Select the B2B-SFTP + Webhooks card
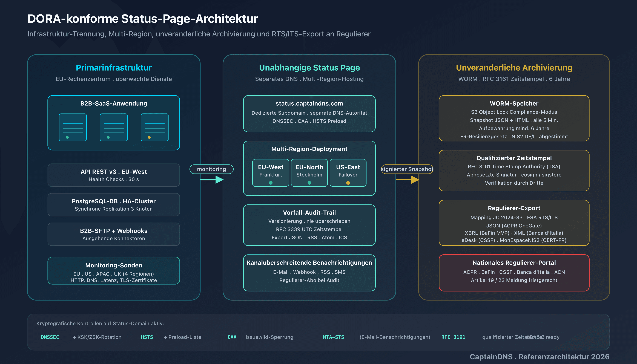This screenshot has height=364, width=637. coord(114,234)
